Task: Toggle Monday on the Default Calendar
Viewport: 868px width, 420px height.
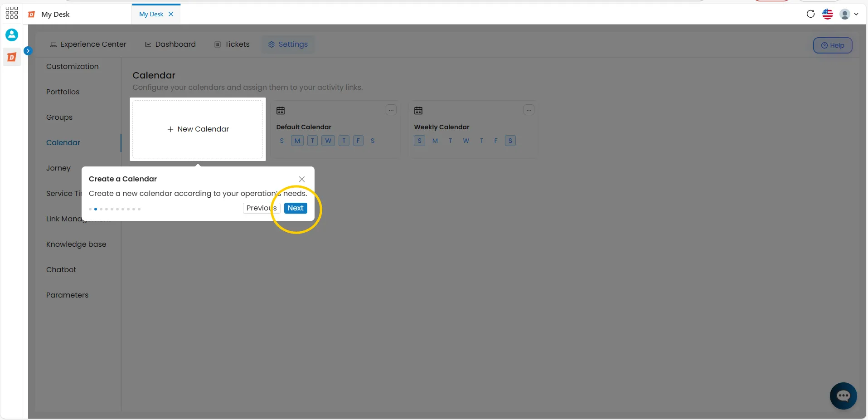Action: (x=297, y=141)
